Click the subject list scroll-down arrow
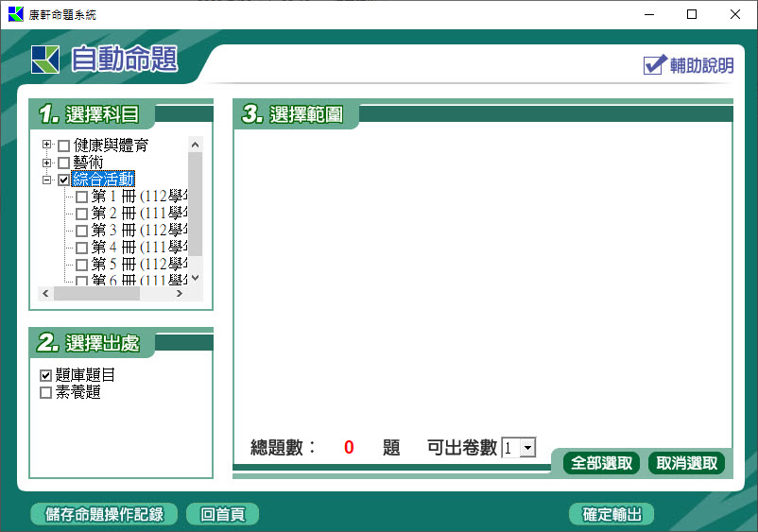Viewport: 758px width, 532px height. 195,278
